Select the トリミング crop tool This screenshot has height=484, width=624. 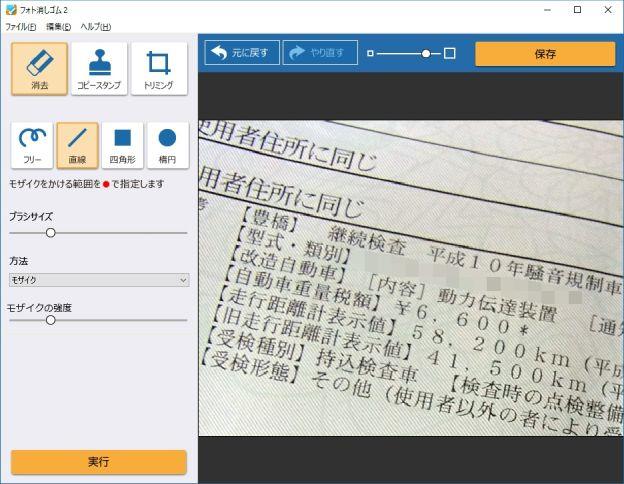[x=159, y=69]
